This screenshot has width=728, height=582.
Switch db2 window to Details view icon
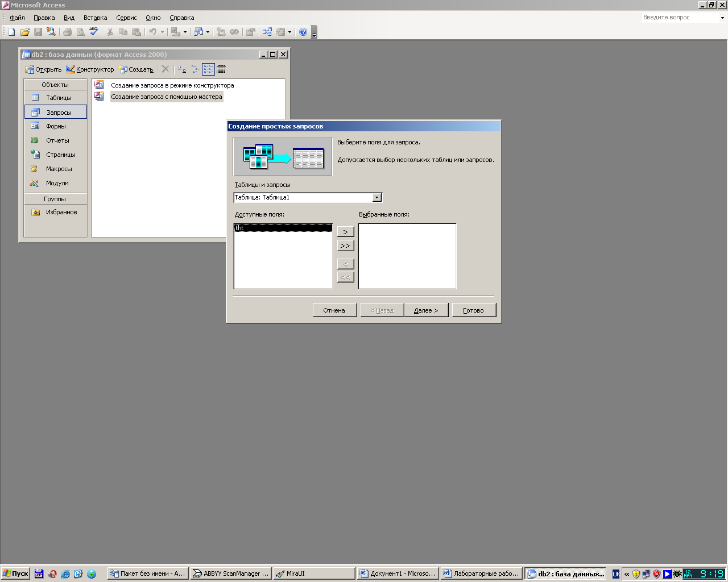click(x=221, y=69)
